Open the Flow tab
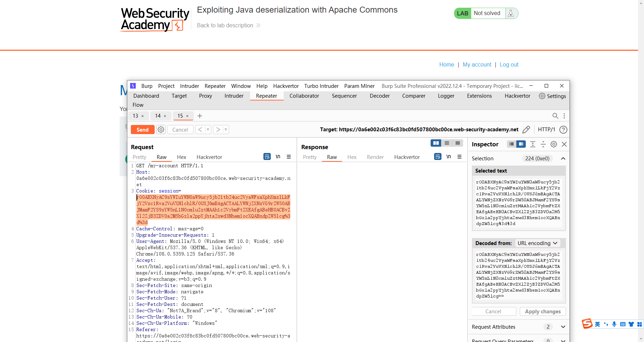644x342 pixels. tap(138, 105)
